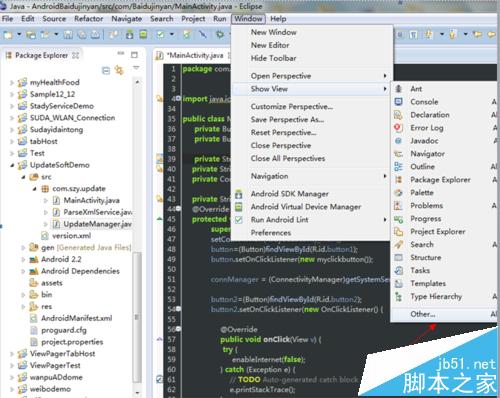The height and width of the screenshot is (398, 500).
Task: Open the Outline view entry
Action: point(422,166)
